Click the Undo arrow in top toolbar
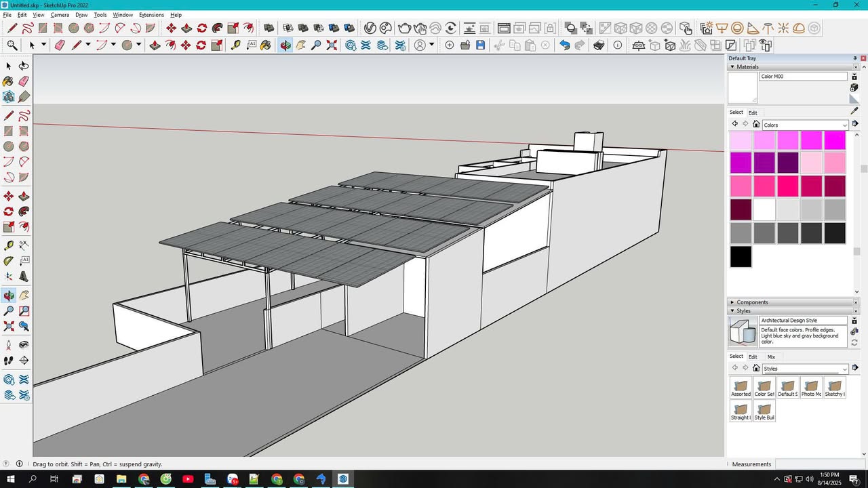 point(564,45)
